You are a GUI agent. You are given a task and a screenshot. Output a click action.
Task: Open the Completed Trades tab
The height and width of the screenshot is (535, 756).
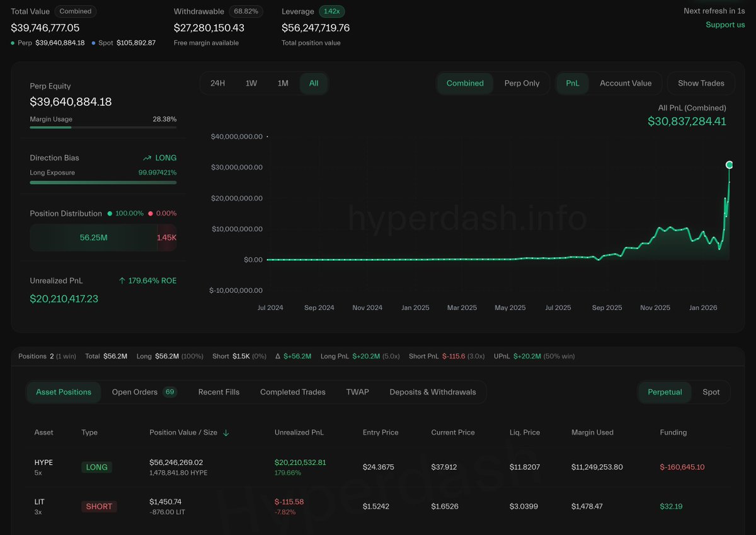292,392
